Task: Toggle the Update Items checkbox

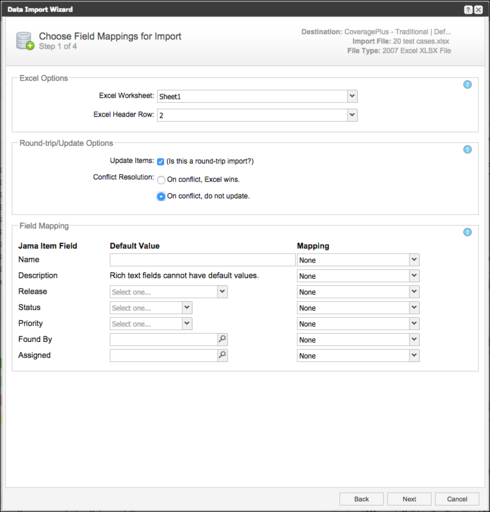Action: (161, 162)
